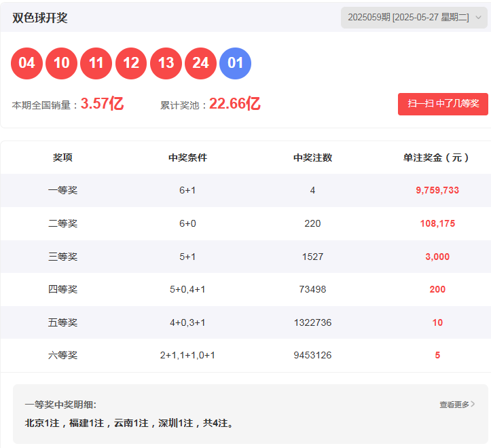Click the 奖项 column header
The width and height of the screenshot is (491, 448).
(62, 157)
